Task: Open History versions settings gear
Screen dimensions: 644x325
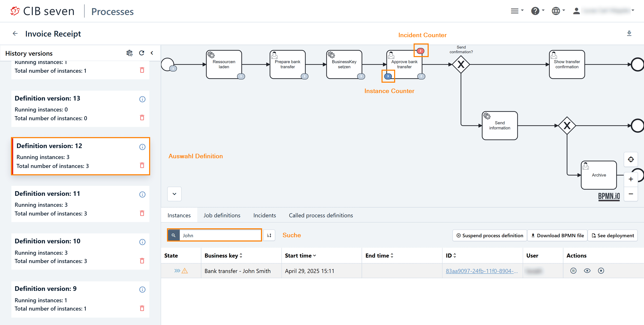Action: pyautogui.click(x=129, y=53)
